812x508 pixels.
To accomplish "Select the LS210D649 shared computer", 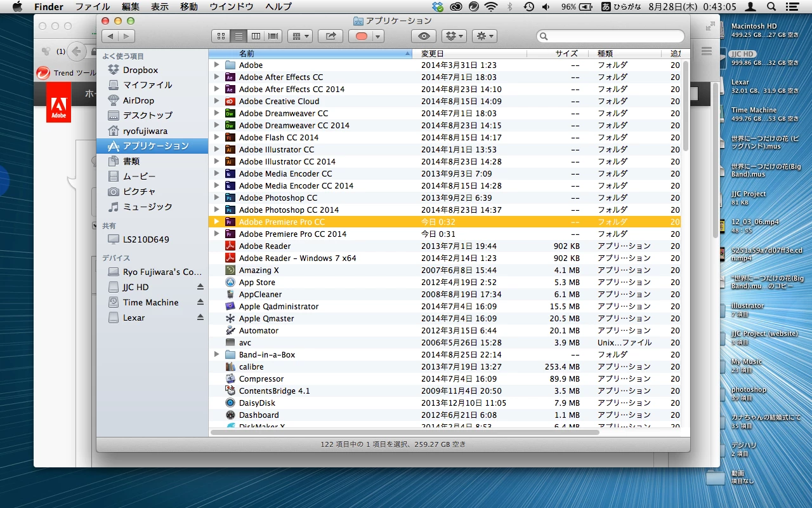I will click(146, 239).
